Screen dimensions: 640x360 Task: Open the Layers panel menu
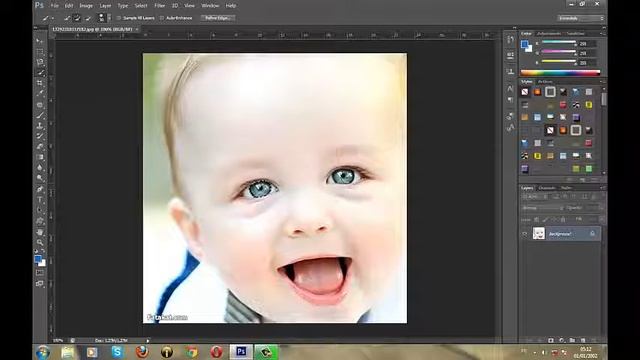pos(601,188)
